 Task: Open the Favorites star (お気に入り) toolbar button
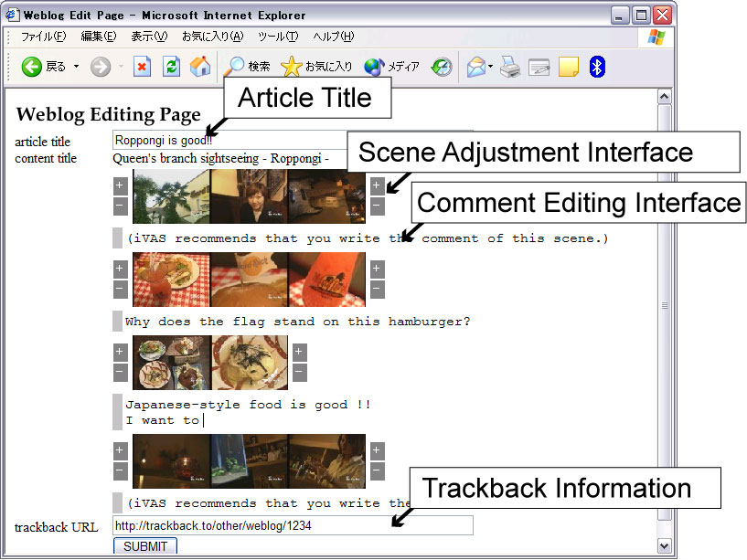coord(316,67)
